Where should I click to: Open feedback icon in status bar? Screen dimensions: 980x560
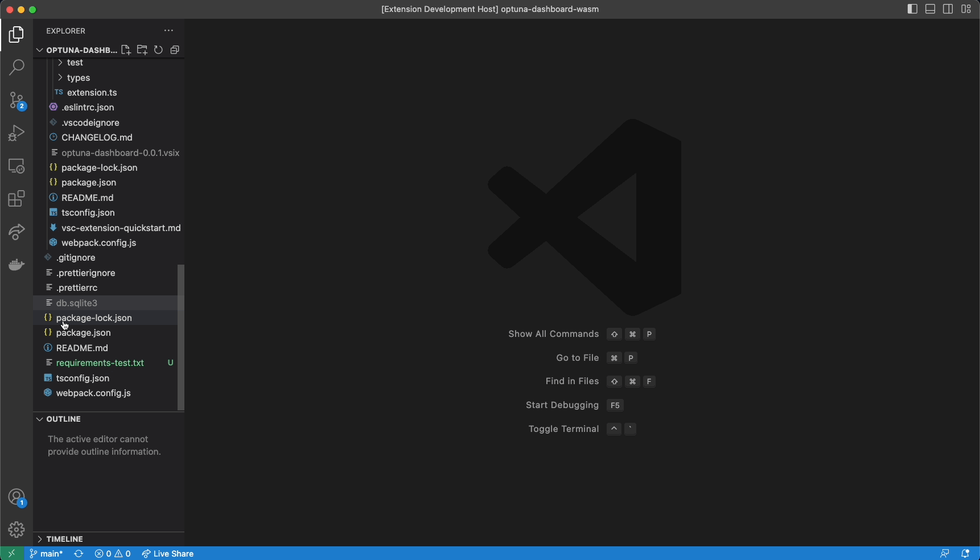[x=945, y=554]
